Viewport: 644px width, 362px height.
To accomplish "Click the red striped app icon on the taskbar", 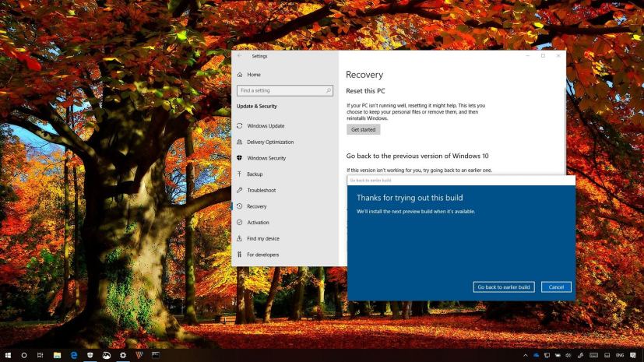I will 139,355.
